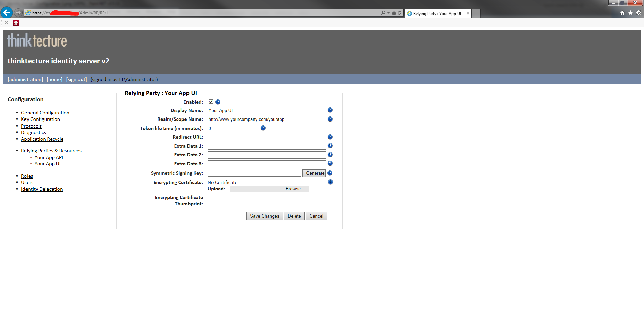Focus the Extra Data 1 input
The height and width of the screenshot is (335, 644).
point(267,146)
